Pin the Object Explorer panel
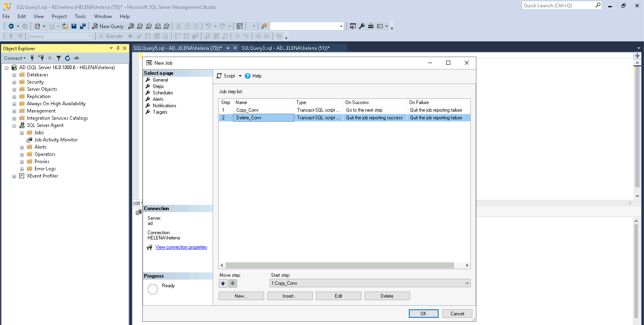This screenshot has height=325, width=644. pos(118,48)
